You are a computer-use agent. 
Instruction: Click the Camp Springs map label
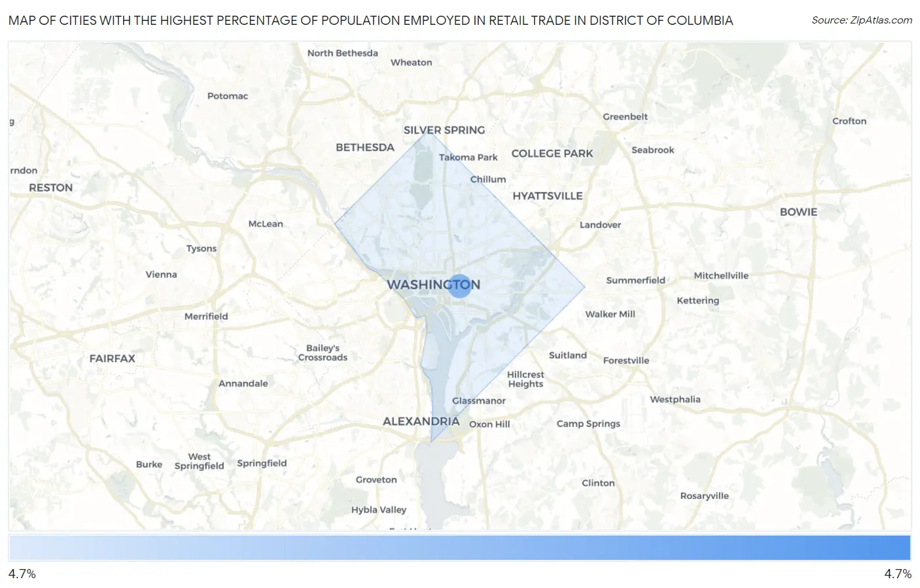tap(588, 424)
